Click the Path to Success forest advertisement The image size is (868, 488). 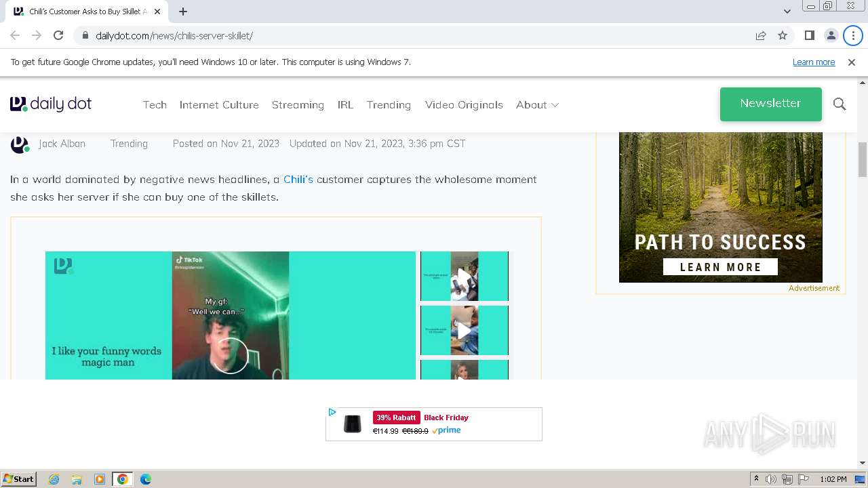coord(721,207)
